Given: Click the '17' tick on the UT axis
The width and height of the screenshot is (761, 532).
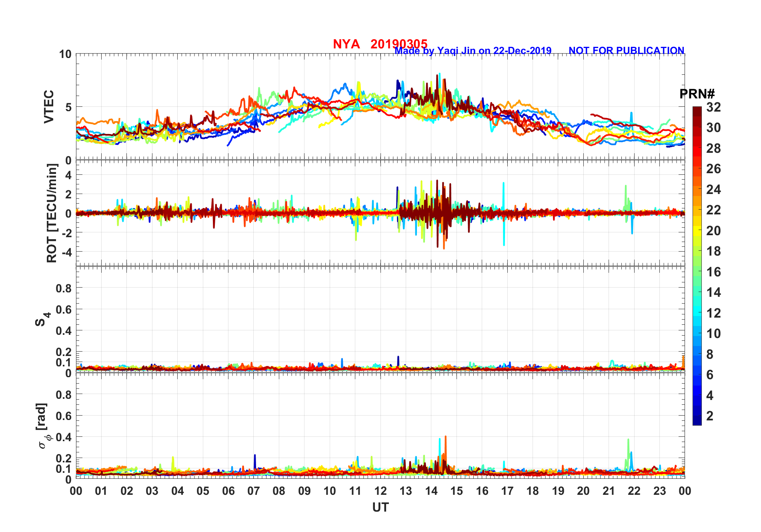Looking at the screenshot, I should [507, 491].
